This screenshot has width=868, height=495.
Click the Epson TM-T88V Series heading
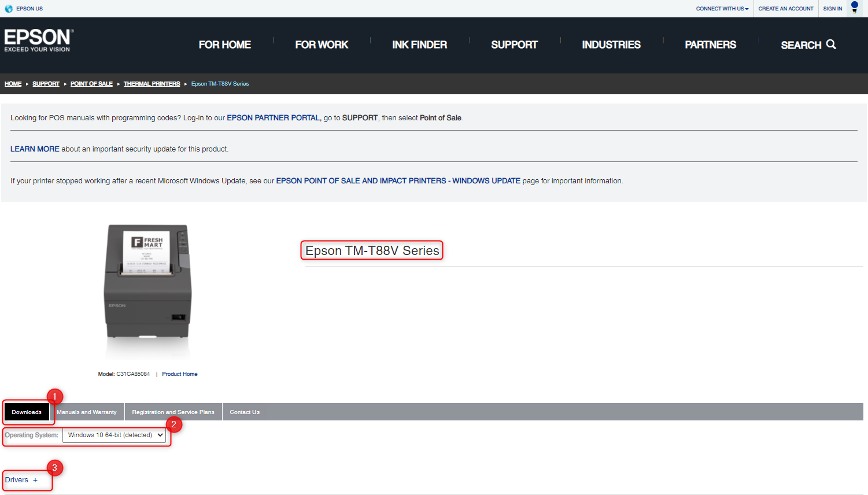(372, 250)
